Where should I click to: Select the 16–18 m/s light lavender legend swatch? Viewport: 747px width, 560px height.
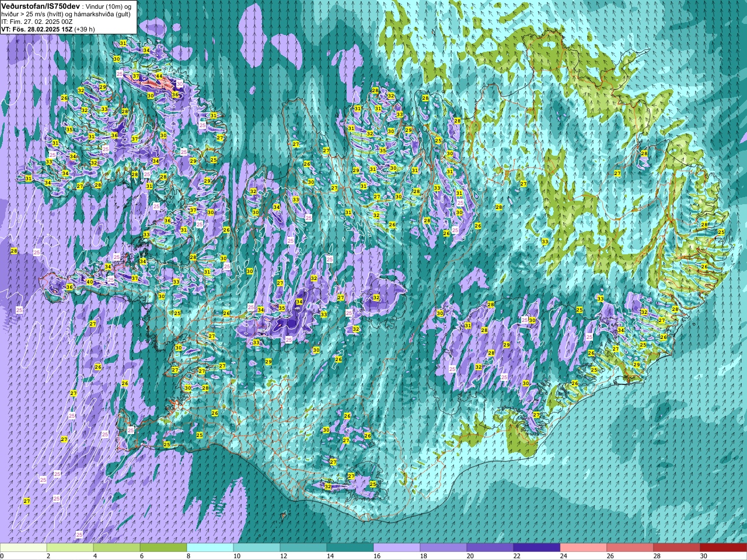pos(397,548)
